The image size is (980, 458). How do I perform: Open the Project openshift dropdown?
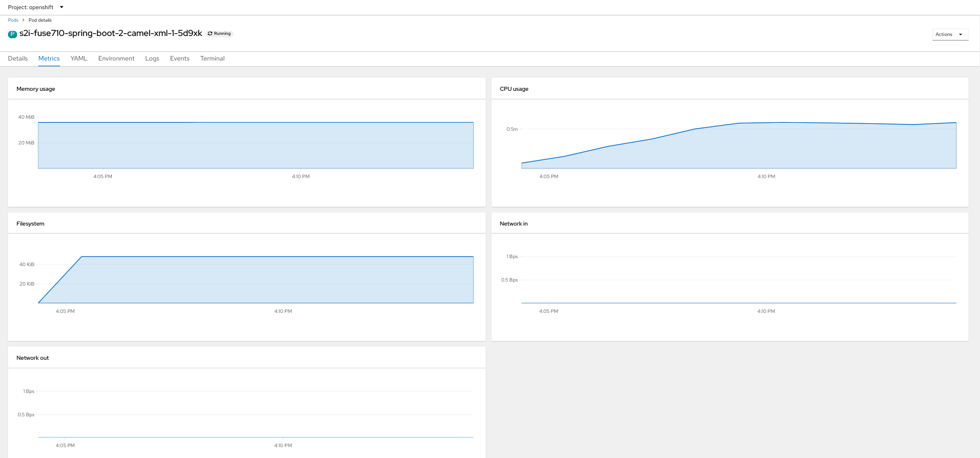tap(35, 7)
